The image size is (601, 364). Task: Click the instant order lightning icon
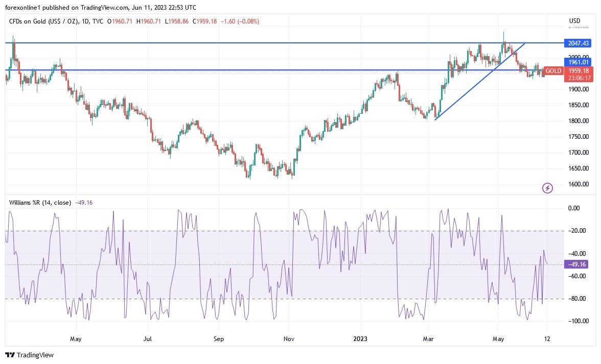(x=547, y=188)
